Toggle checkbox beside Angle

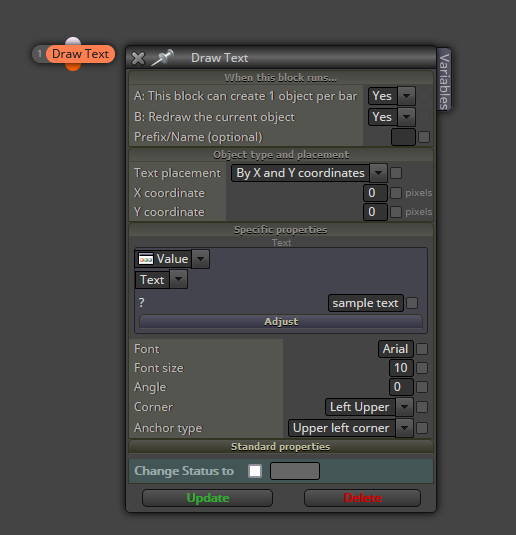422,387
